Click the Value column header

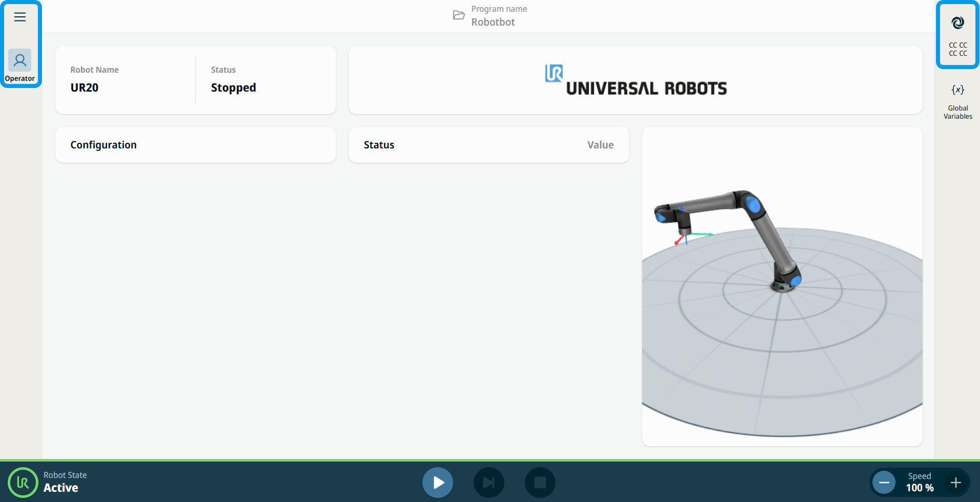tap(600, 145)
